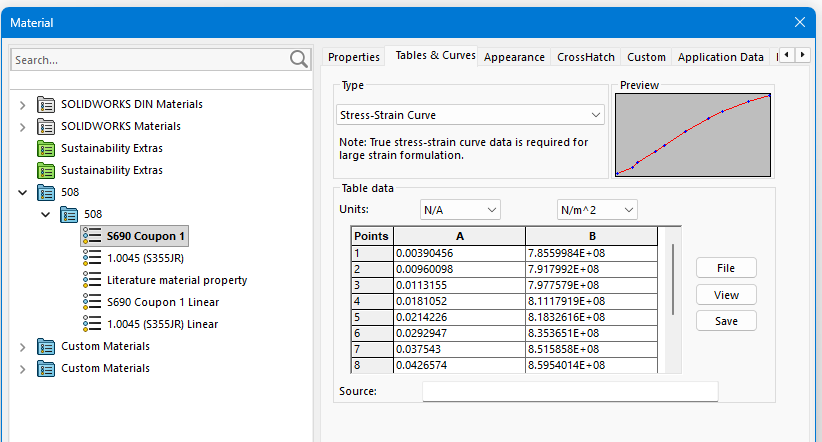The width and height of the screenshot is (822, 442).
Task: Click the 1.0045 (S355JR) Linear material icon
Action: click(x=92, y=324)
